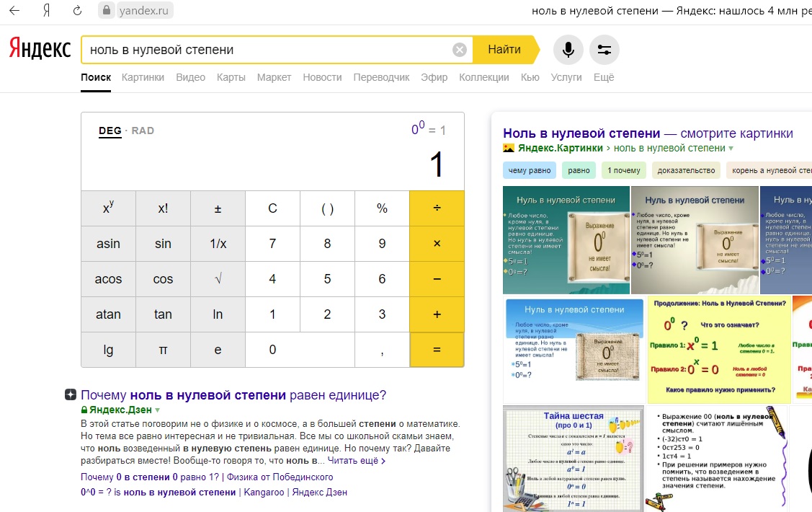The height and width of the screenshot is (512, 812).
Task: Reload the page using refresh icon
Action: click(77, 11)
